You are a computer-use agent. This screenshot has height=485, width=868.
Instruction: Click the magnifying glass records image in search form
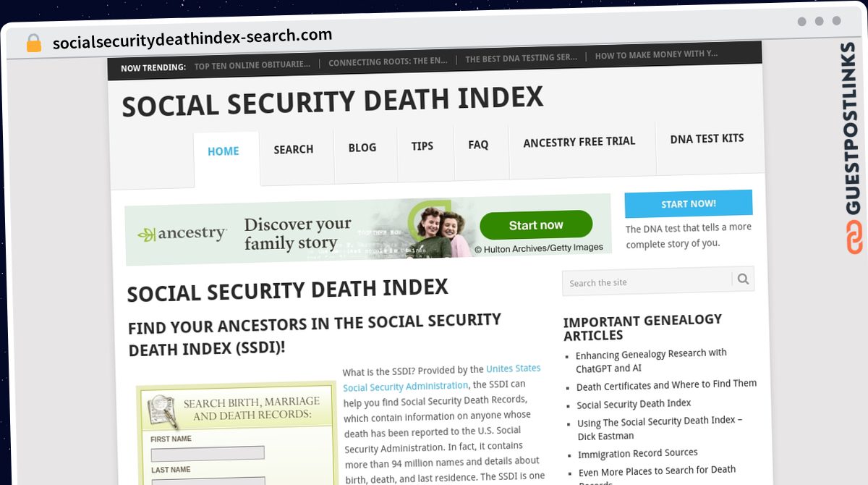[x=163, y=412]
